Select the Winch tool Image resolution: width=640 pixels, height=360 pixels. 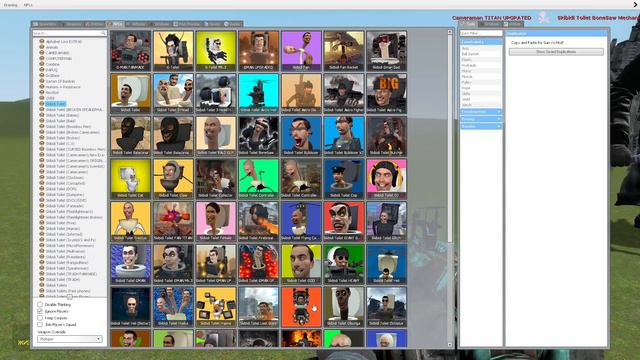click(481, 105)
